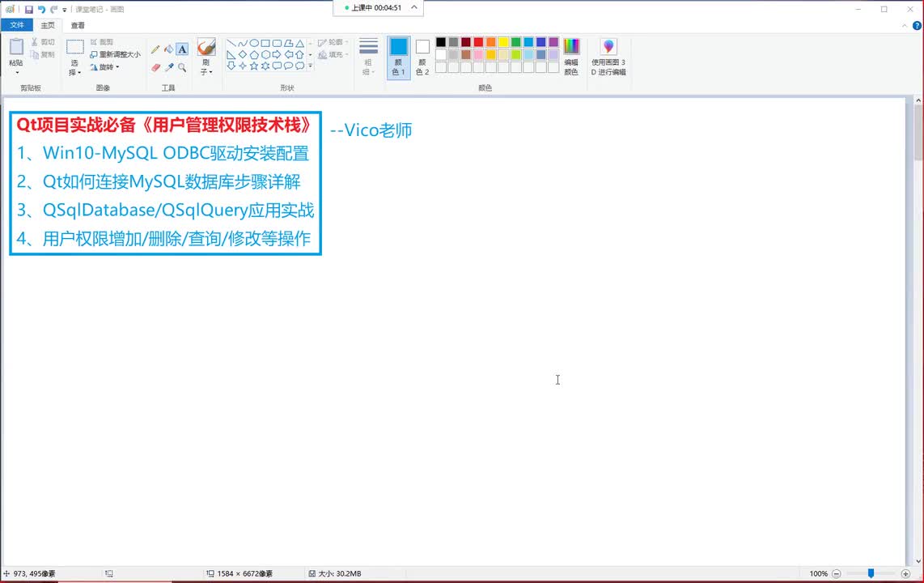Choose the Triangle shape
This screenshot has height=583, width=924.
pyautogui.click(x=300, y=43)
